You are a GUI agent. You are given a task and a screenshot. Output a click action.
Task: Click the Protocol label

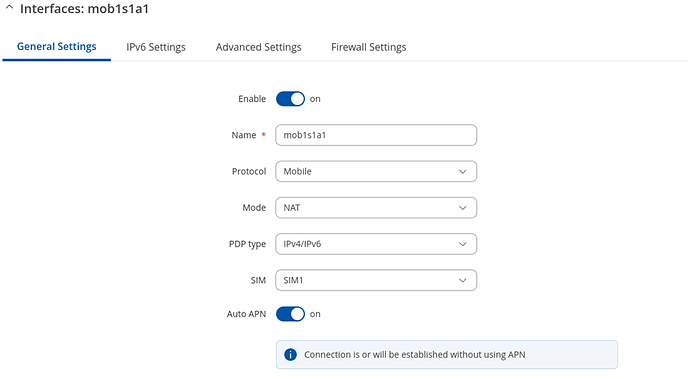249,171
